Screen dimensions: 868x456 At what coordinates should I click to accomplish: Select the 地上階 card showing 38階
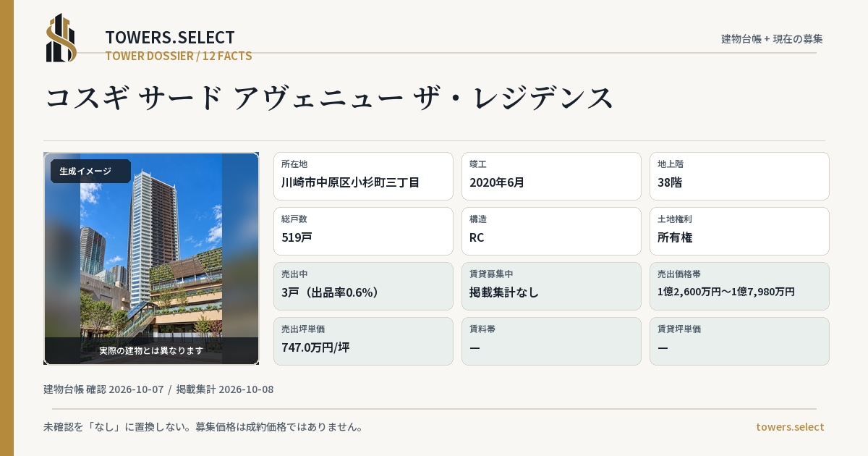[x=739, y=176]
